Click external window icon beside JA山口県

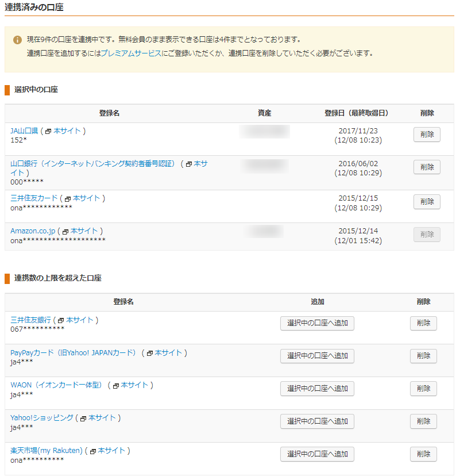[x=48, y=132]
